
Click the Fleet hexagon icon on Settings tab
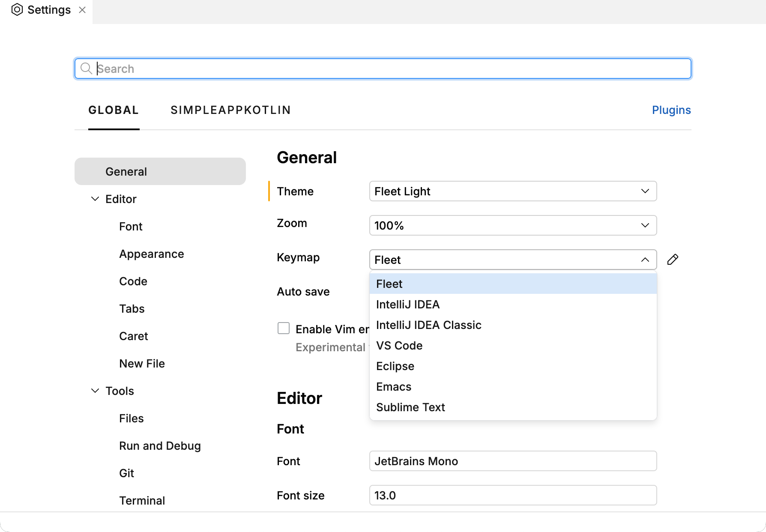click(17, 9)
